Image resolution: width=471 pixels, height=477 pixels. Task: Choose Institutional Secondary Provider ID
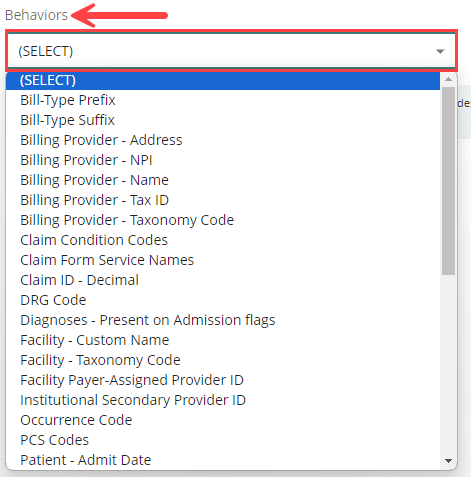click(223, 400)
